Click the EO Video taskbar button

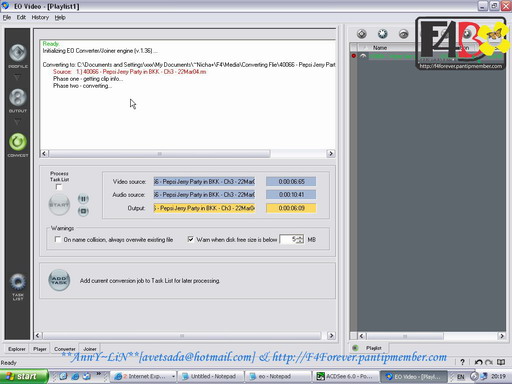(413, 376)
